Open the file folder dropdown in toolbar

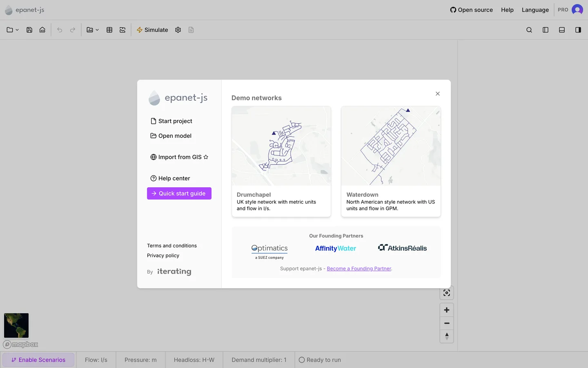pos(13,30)
